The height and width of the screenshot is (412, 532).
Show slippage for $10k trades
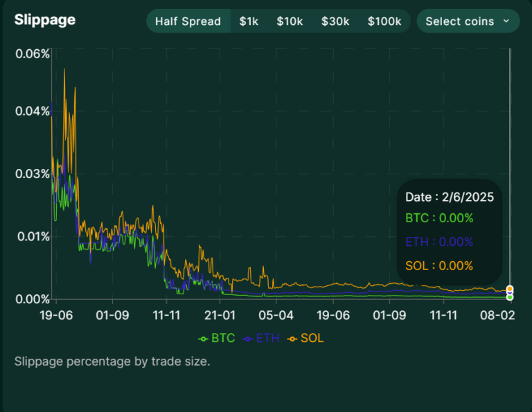pos(290,21)
